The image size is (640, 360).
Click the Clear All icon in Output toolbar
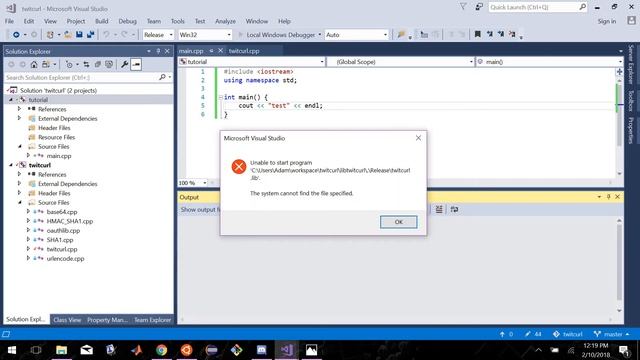[x=439, y=209]
